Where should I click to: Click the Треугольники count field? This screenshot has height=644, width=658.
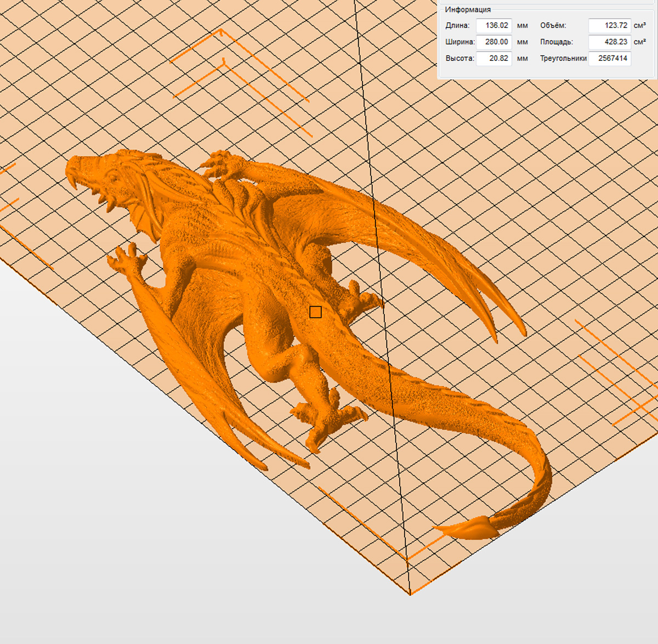pos(609,58)
